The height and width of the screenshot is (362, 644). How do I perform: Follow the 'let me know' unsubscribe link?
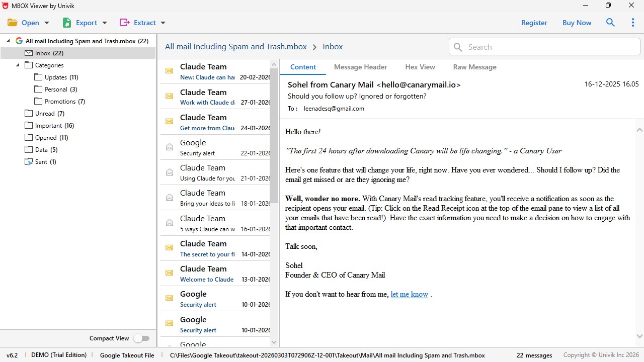pyautogui.click(x=410, y=294)
